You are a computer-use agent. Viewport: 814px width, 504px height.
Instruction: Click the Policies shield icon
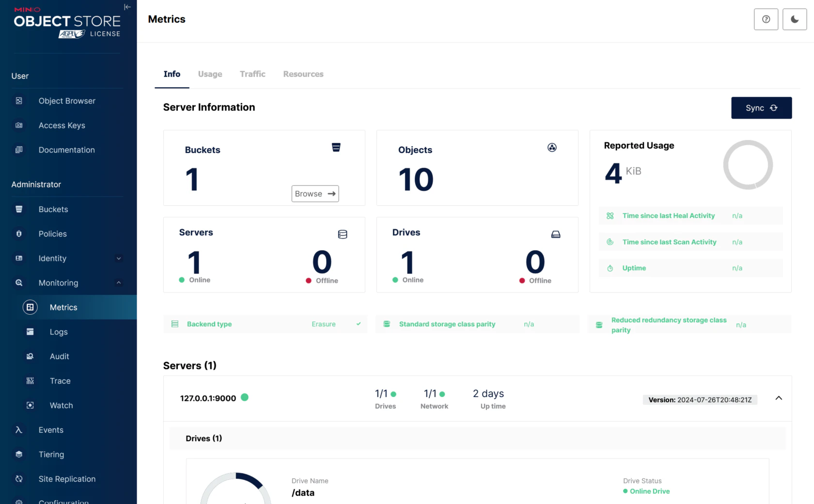point(19,234)
